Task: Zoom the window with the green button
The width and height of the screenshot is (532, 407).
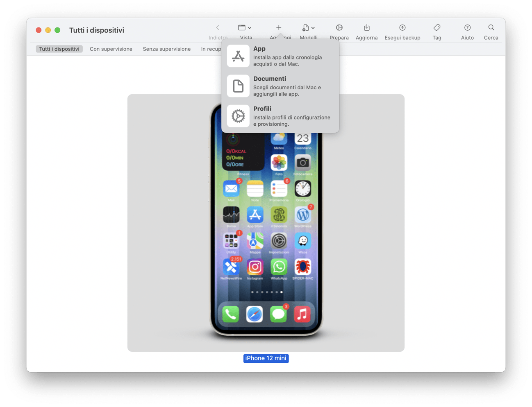Action: pos(57,30)
